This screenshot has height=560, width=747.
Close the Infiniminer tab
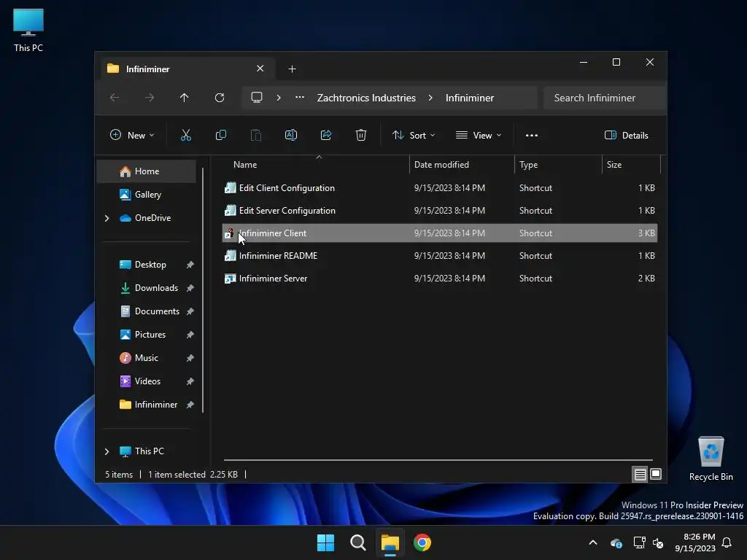tap(260, 69)
